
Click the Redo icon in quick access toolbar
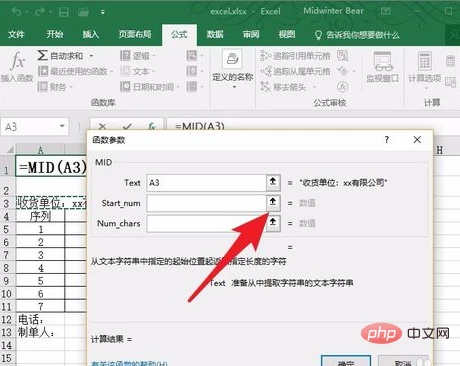pos(40,12)
